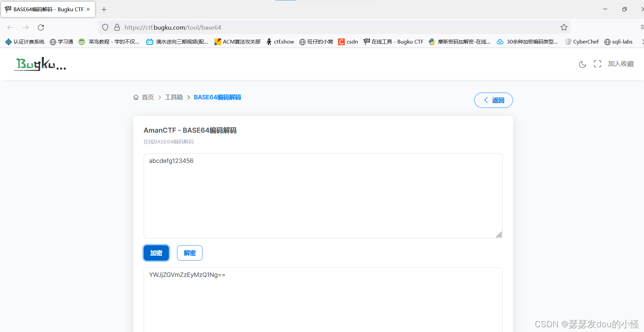The width and height of the screenshot is (644, 332).
Task: Open 认证计费系统 bookmark
Action: [x=25, y=41]
